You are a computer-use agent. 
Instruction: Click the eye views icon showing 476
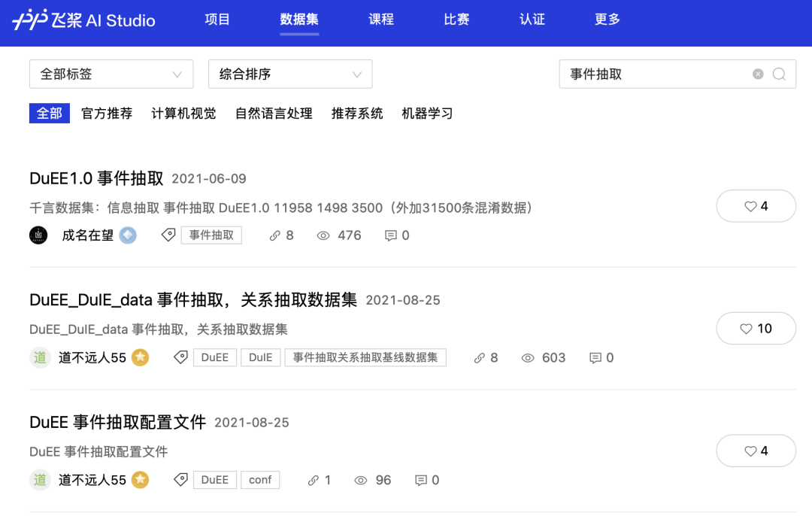point(323,235)
